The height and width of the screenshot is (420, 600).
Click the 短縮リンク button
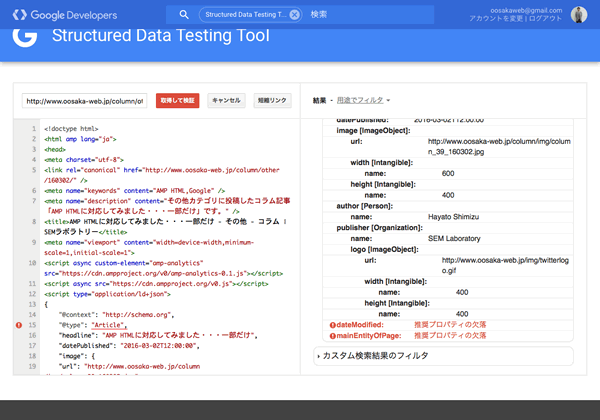tap(272, 101)
